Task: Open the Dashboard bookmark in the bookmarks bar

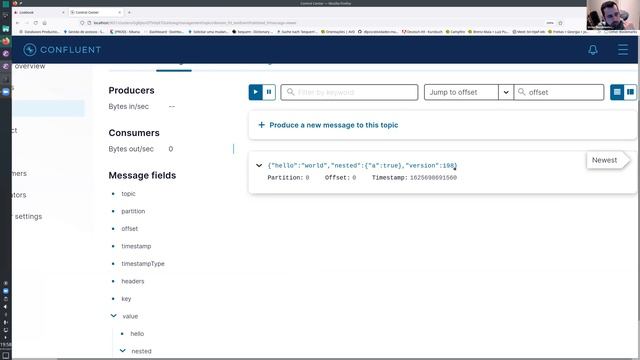Action: pos(164,31)
